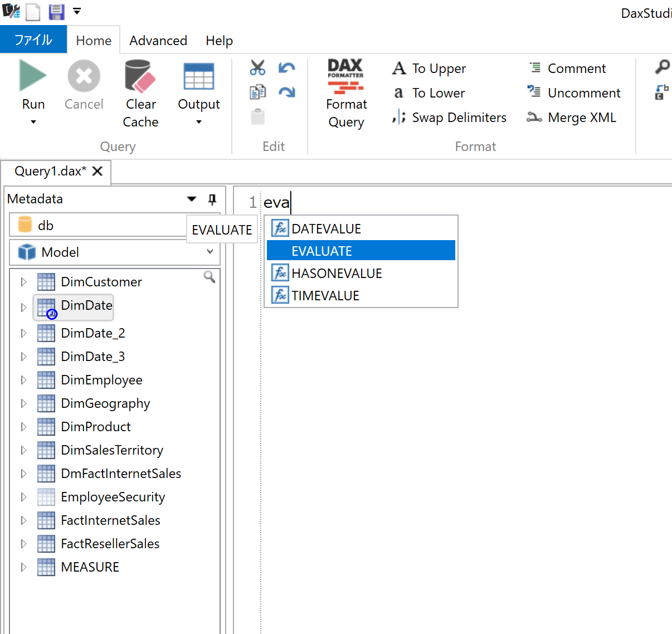Click the Replace icon in ribbon
This screenshot has height=634, width=672.
click(662, 92)
